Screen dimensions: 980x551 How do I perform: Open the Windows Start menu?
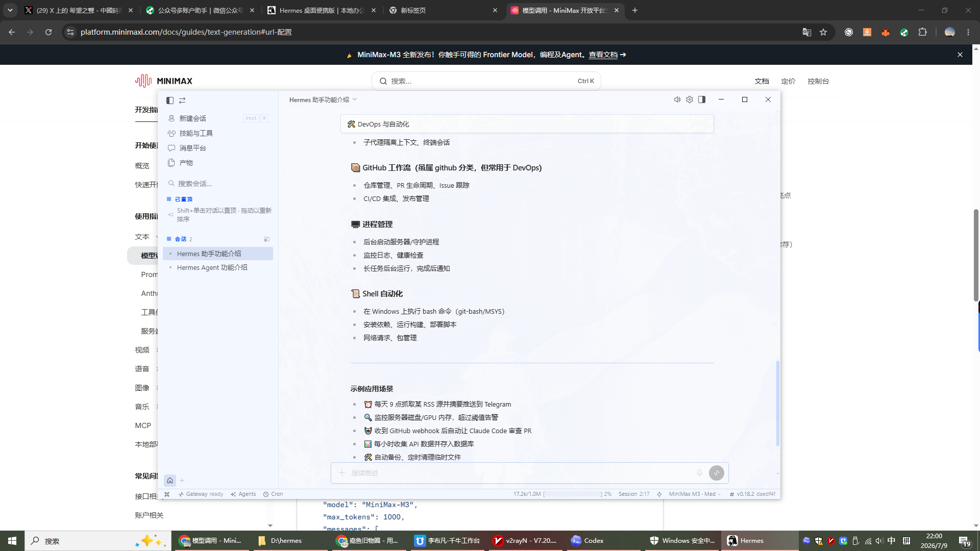coord(12,541)
